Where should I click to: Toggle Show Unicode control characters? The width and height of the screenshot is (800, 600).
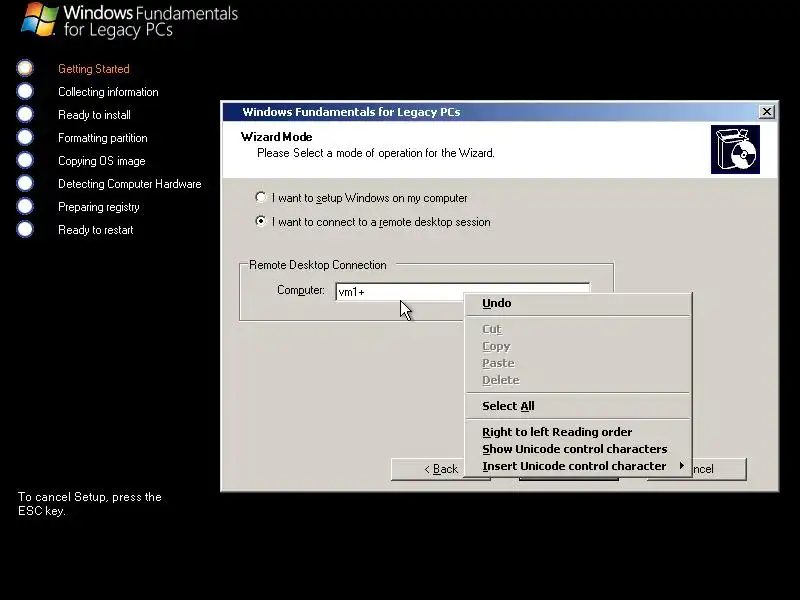(578, 449)
